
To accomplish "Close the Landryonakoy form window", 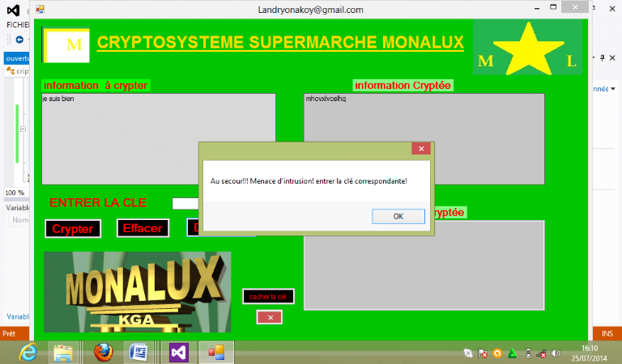I will [x=575, y=7].
